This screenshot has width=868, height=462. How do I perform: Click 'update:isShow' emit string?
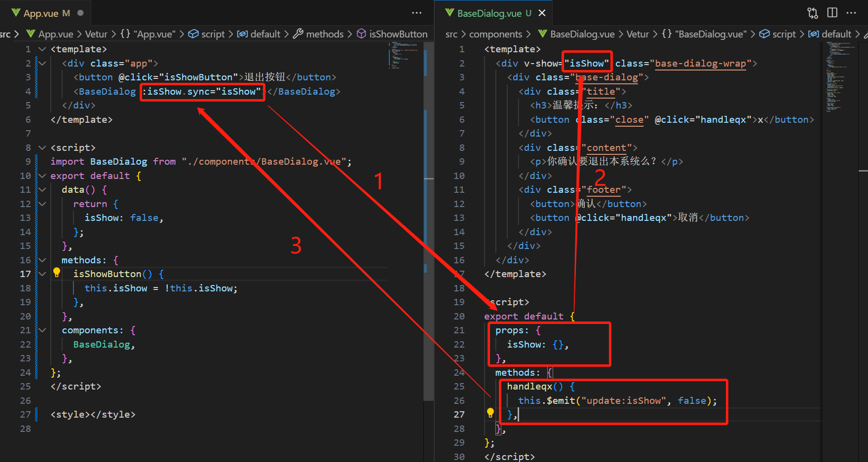click(x=624, y=400)
